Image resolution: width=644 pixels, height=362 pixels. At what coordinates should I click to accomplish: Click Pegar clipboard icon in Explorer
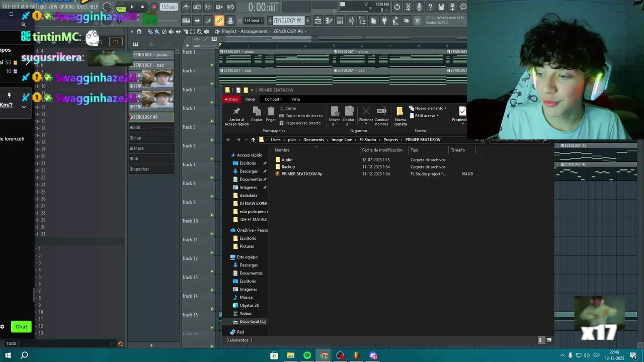coord(271,114)
